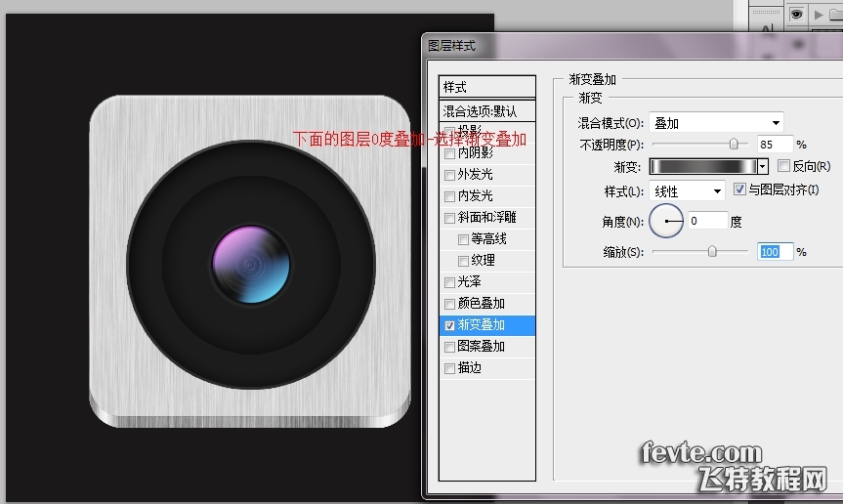Enable the 反向 (Reverse) checkbox
843x504 pixels.
point(783,167)
